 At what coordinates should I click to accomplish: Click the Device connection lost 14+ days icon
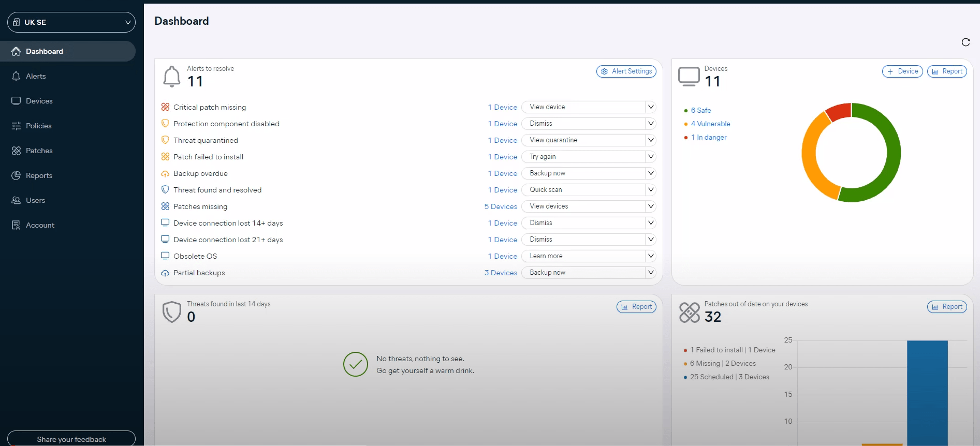click(x=165, y=223)
